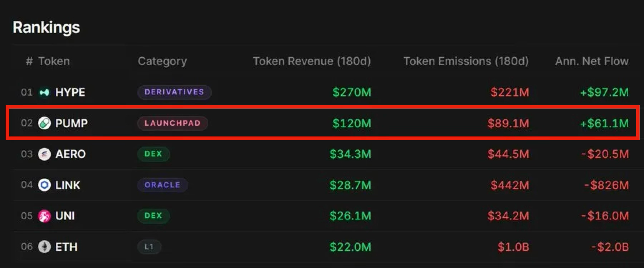
Task: Click ETH's -$2.0B net flow value
Action: [610, 247]
